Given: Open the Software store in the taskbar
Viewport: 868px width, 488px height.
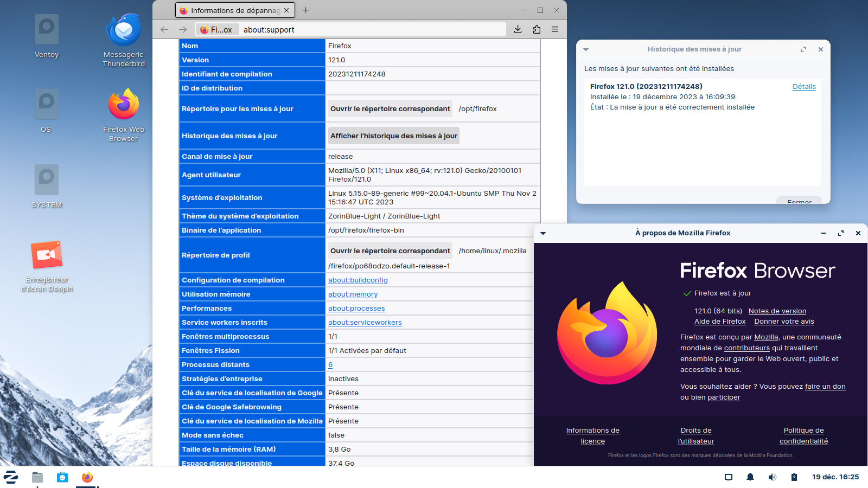Looking at the screenshot, I should click(x=62, y=477).
